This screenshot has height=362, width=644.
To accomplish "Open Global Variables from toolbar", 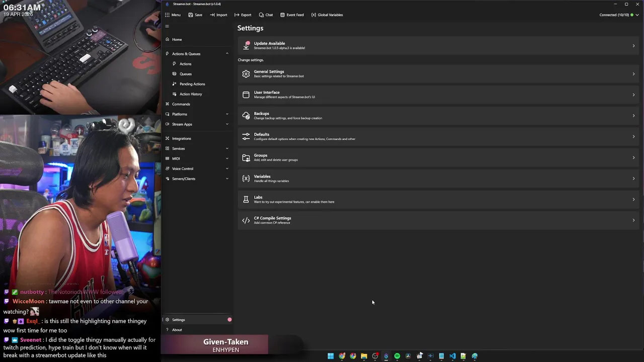I will 327,15.
